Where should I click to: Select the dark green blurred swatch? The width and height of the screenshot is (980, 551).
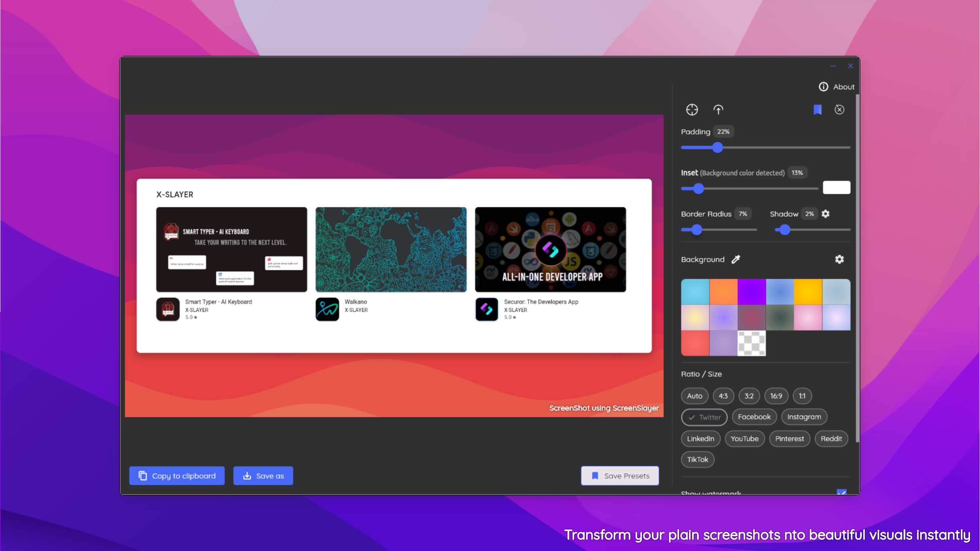click(780, 317)
